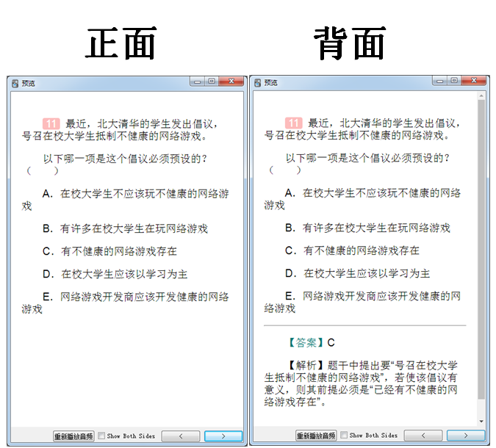Click option D text in left window
The image size is (496, 448).
115,274
